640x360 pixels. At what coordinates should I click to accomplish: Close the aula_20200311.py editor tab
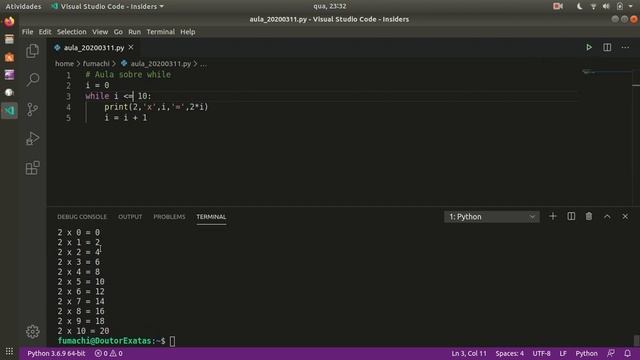point(131,47)
